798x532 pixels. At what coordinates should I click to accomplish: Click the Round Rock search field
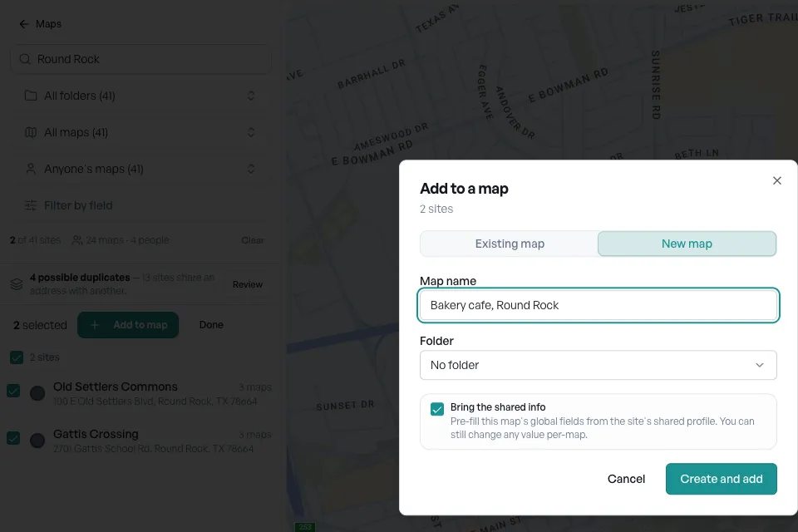140,59
